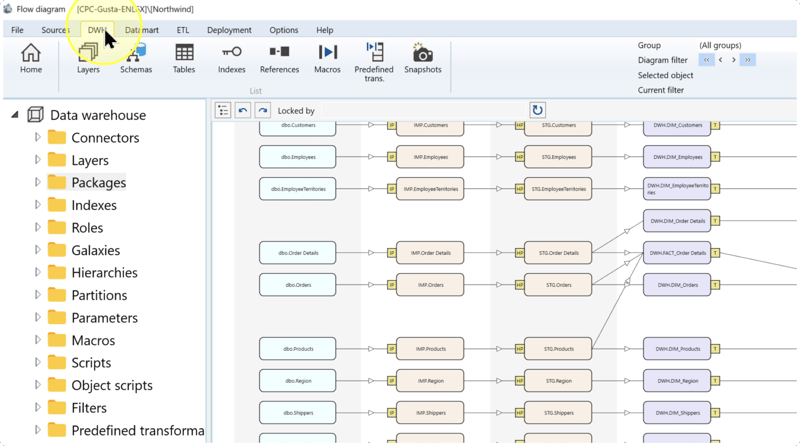800x446 pixels.
Task: Open the Layers list icon
Action: click(x=88, y=58)
